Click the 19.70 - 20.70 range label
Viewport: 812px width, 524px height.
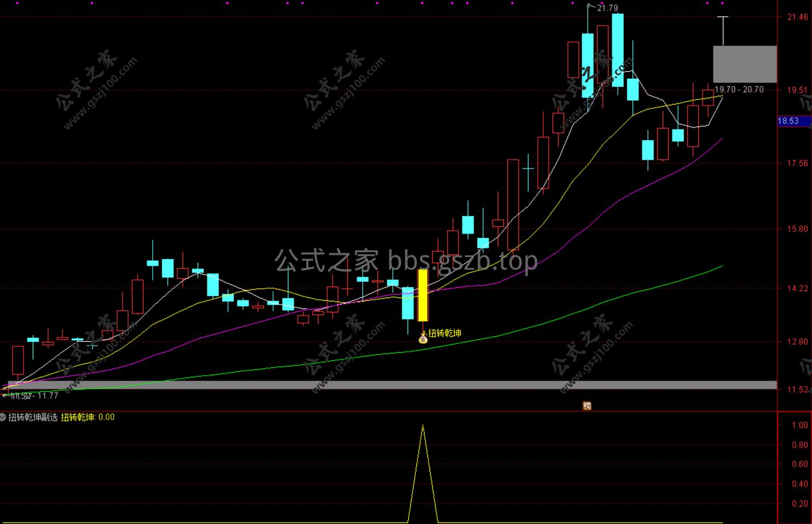(739, 89)
